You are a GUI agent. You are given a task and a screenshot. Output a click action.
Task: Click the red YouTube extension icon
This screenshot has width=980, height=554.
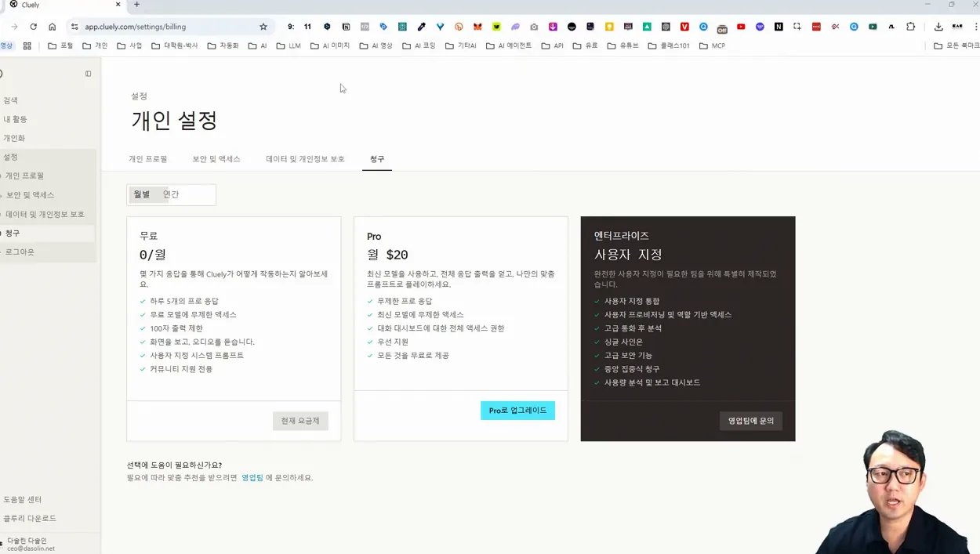click(741, 27)
